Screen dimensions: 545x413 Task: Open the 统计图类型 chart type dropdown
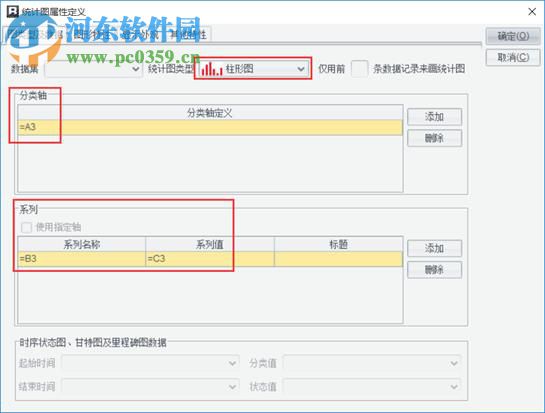tap(253, 69)
